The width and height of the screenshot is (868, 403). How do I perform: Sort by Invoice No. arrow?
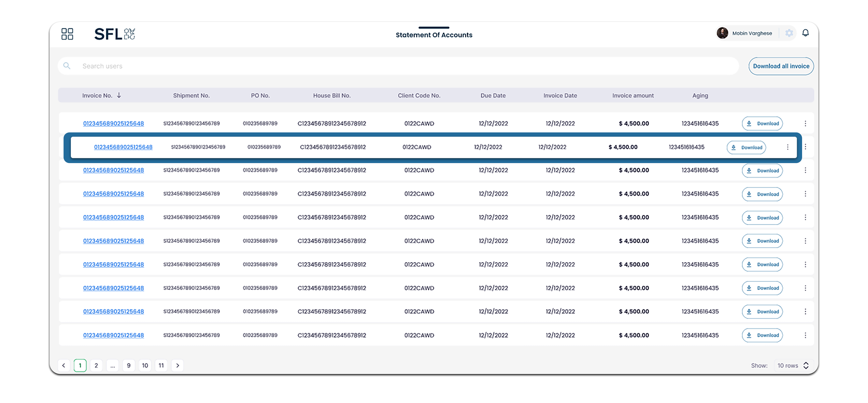[x=119, y=96]
